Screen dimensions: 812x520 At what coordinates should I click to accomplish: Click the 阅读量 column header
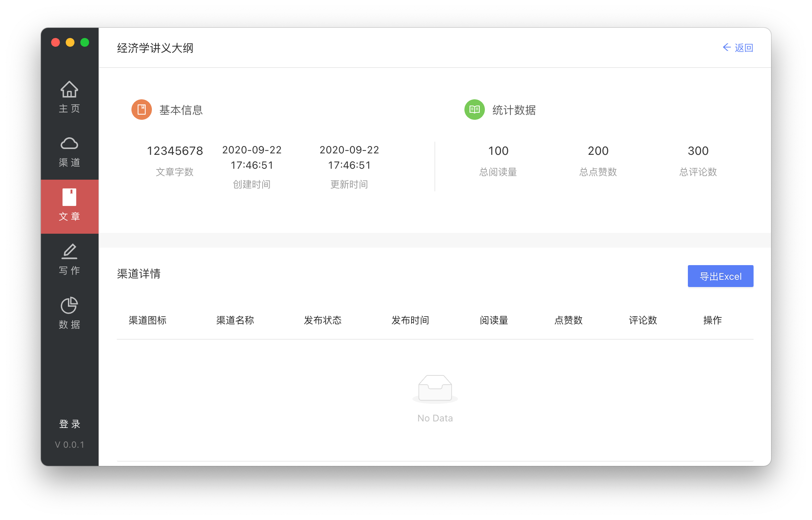pos(494,320)
